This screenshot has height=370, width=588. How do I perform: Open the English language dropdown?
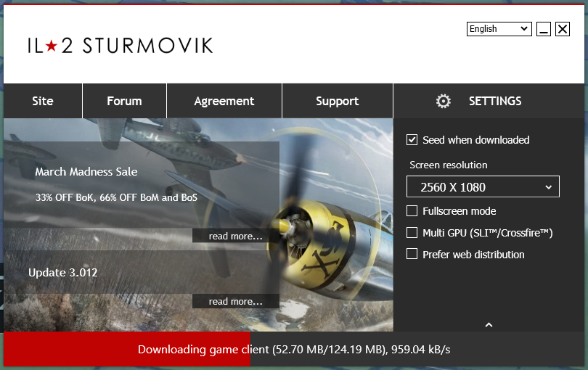[499, 29]
